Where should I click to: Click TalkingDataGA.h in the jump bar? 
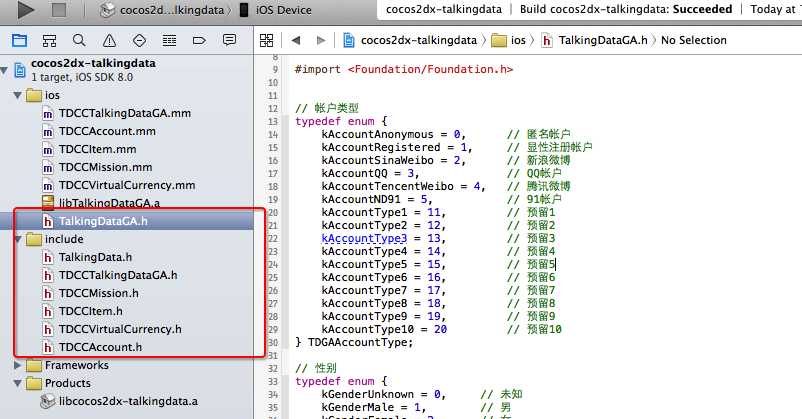595,40
